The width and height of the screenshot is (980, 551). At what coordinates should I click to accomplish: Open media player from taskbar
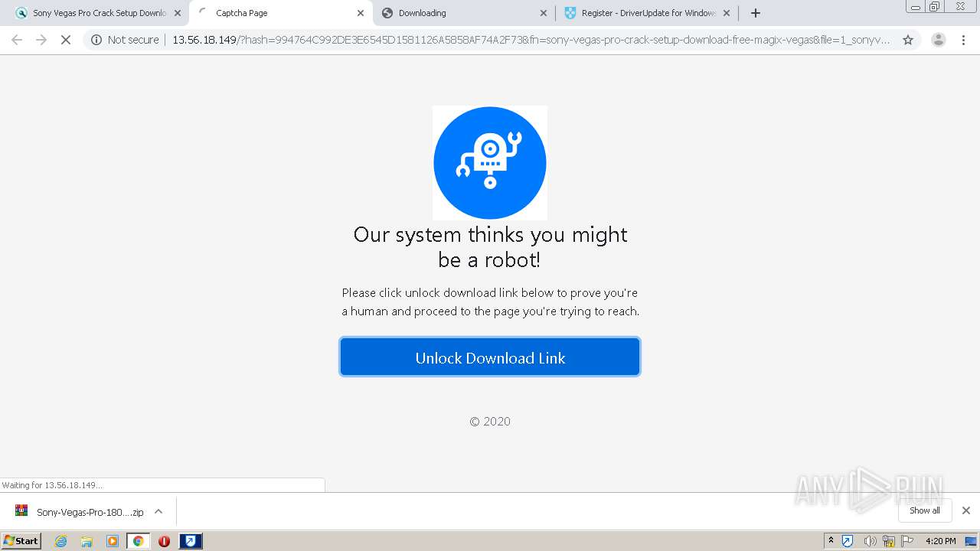[113, 541]
